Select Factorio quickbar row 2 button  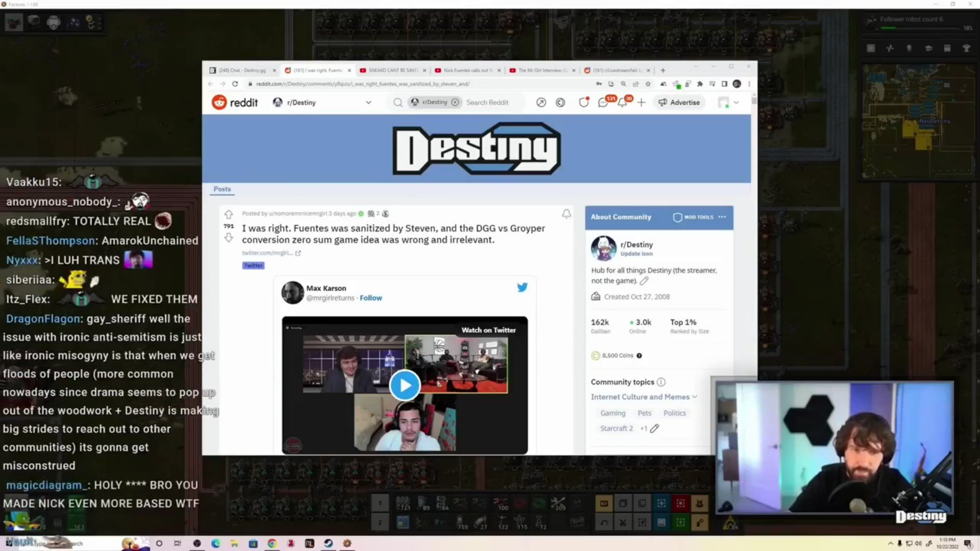[x=380, y=522]
